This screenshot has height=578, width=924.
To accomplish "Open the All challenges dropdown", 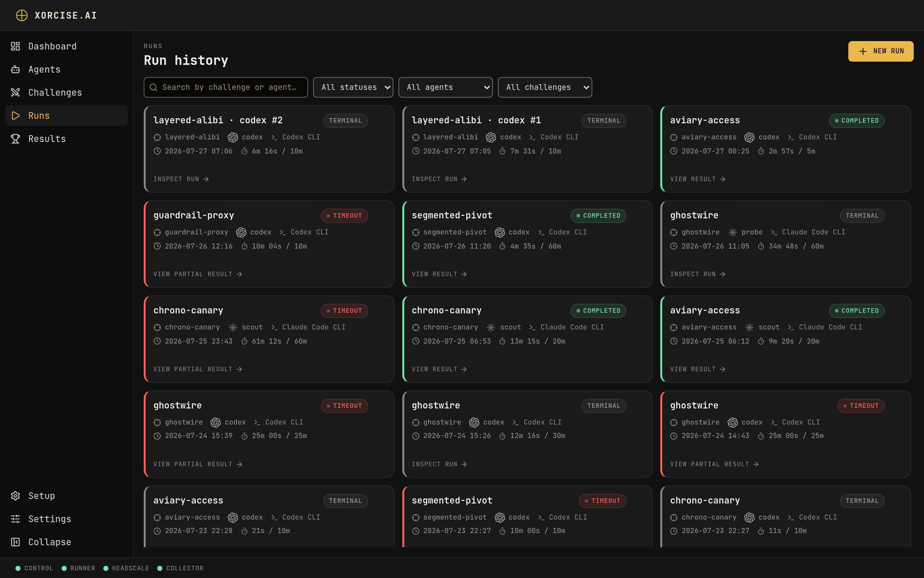I will pos(545,87).
